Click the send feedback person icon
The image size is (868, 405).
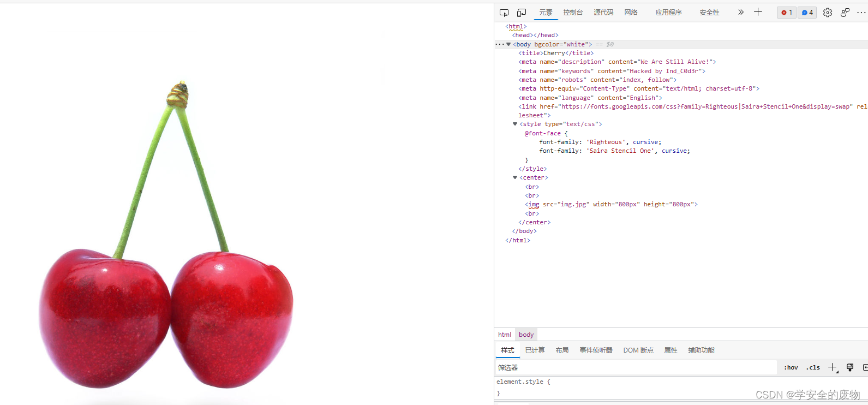pos(845,13)
